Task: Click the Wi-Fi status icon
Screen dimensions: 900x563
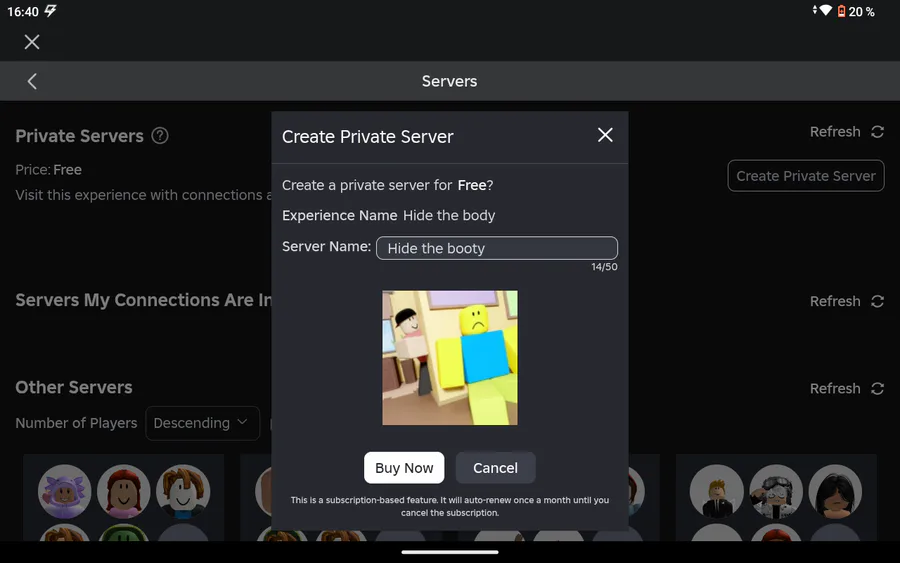Action: click(x=825, y=10)
